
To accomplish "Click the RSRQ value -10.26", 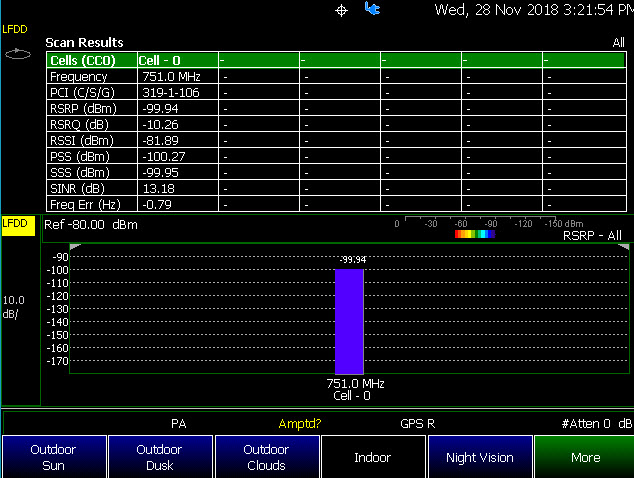I will tap(160, 125).
